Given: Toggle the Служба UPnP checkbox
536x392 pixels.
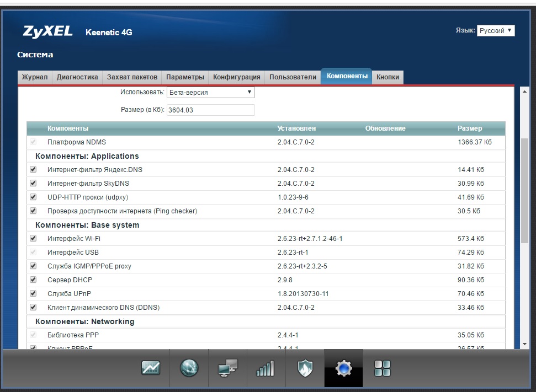Looking at the screenshot, I should (33, 294).
